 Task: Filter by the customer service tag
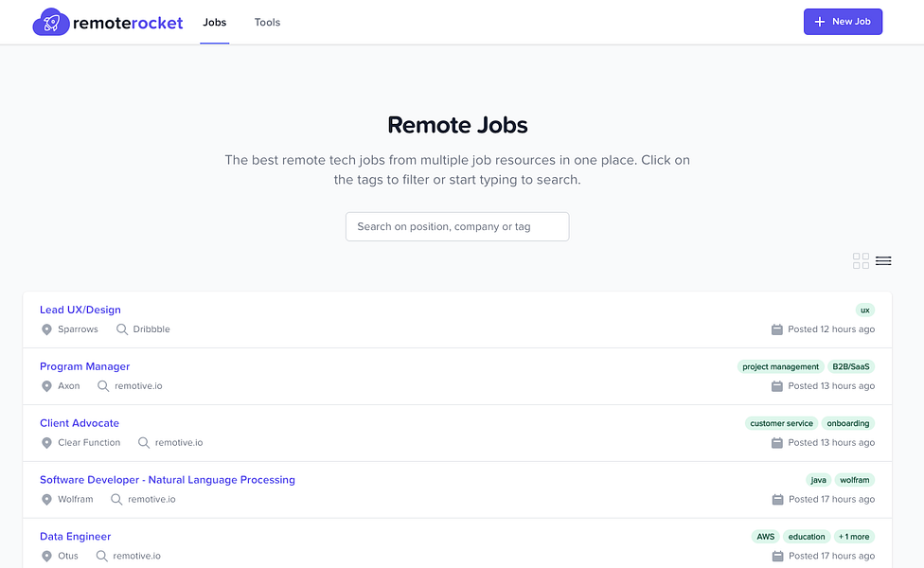point(781,423)
